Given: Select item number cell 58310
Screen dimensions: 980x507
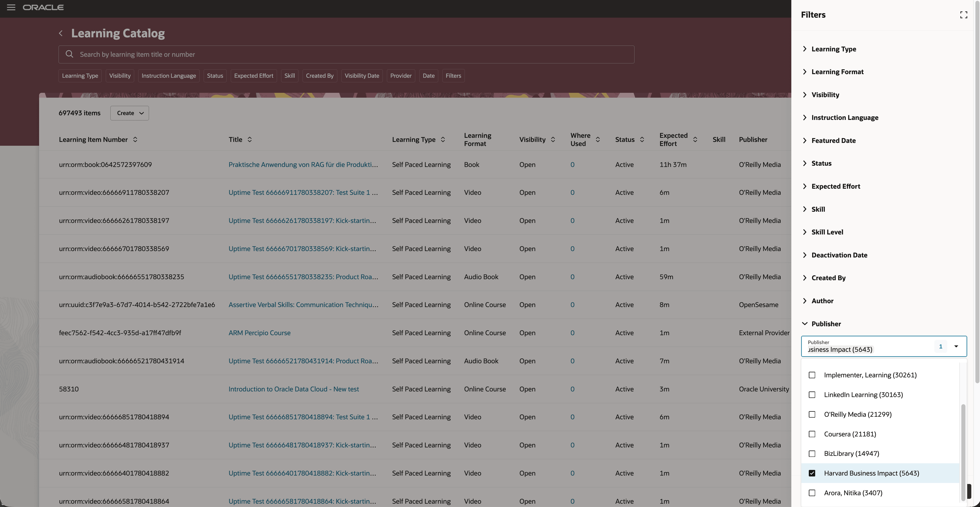Looking at the screenshot, I should point(69,389).
